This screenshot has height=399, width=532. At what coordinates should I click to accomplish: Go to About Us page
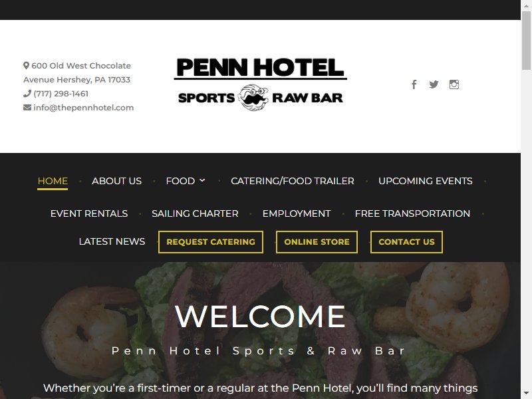click(x=117, y=181)
